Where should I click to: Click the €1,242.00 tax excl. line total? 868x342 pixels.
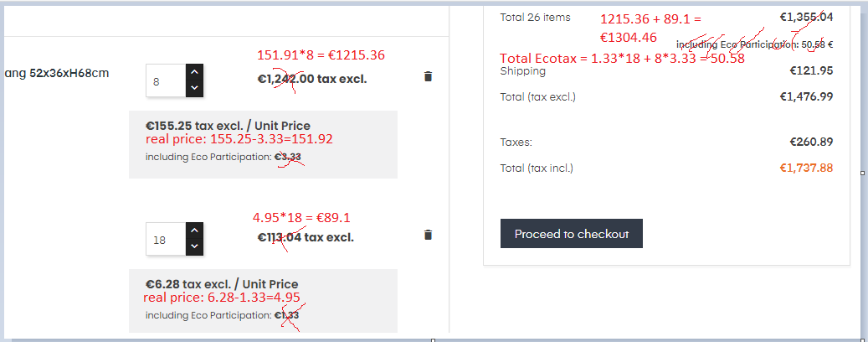point(312,79)
